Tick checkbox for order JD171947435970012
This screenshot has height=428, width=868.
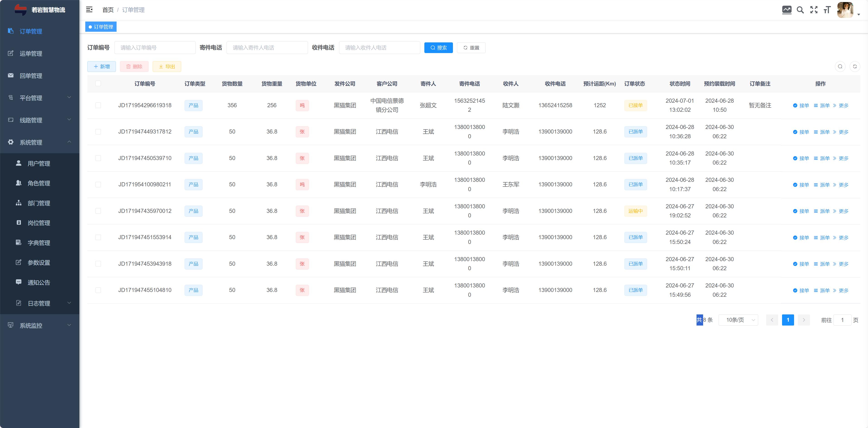click(x=98, y=211)
